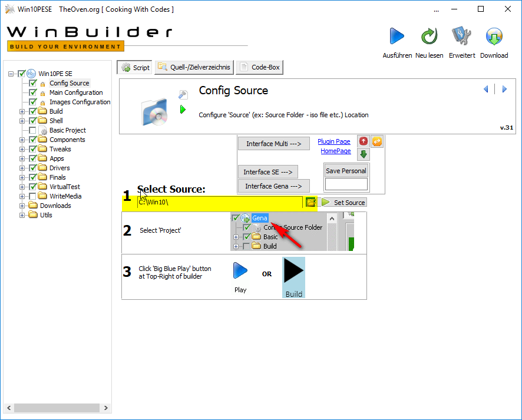Click the black Build play icon
The width and height of the screenshot is (522, 420).
click(293, 277)
